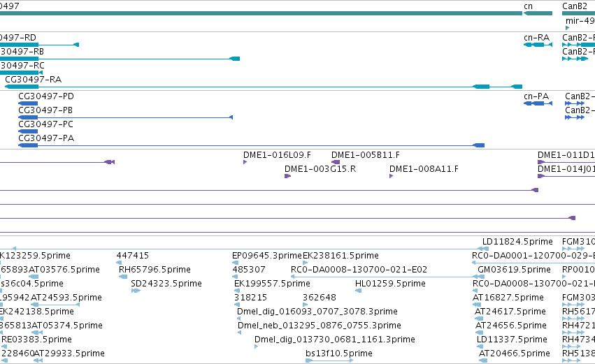Click the RE03383.5prime label
595x364 pixels.
(x=36, y=340)
